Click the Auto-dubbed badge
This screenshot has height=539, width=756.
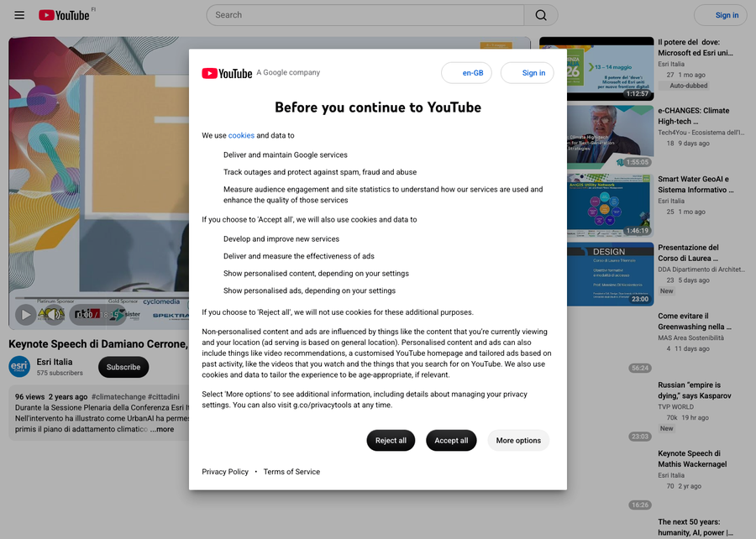point(684,86)
